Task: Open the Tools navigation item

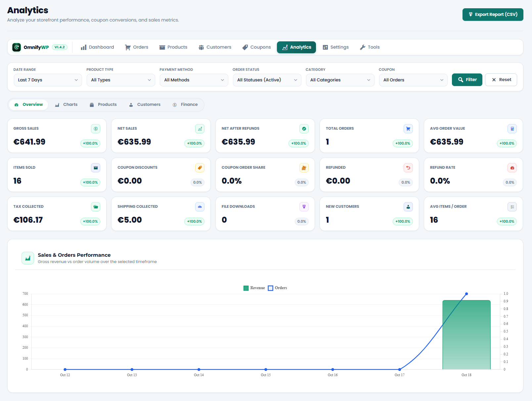Action: pyautogui.click(x=370, y=47)
